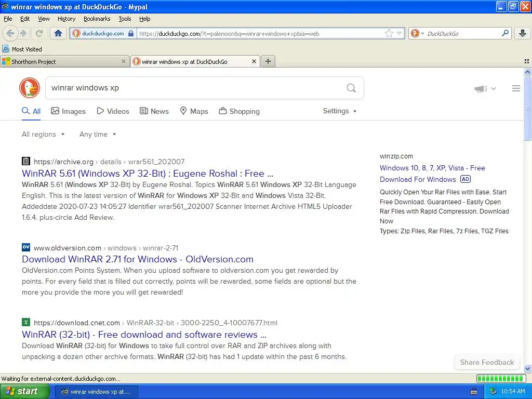Bookmark this page with the star icon
Image resolution: width=532 pixels, height=399 pixels.
point(389,33)
